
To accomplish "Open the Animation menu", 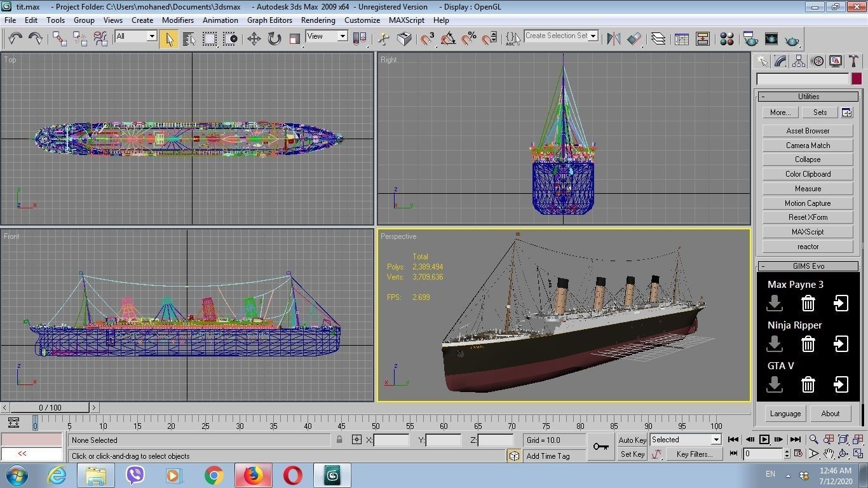I will point(220,20).
